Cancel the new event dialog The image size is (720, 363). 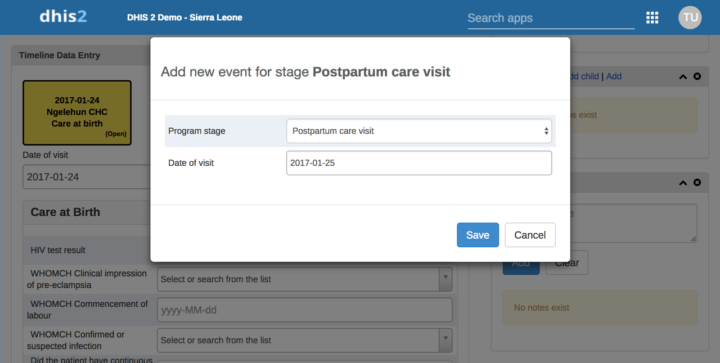(x=530, y=235)
